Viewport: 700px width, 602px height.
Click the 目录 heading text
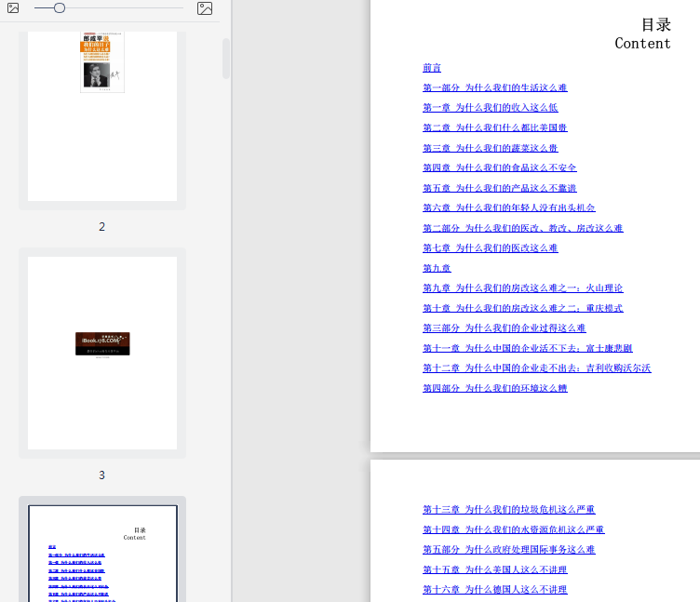click(656, 24)
